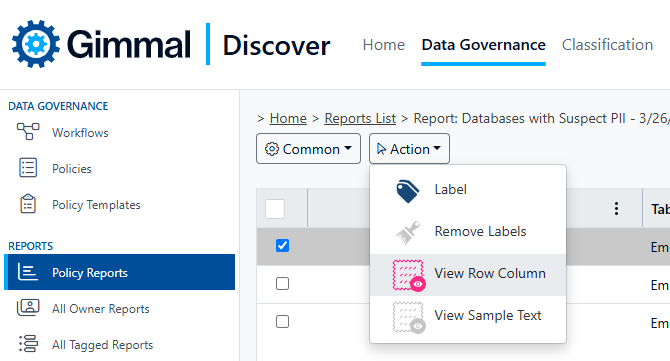Click the Gimmal wordmark text
670x361 pixels.
(x=129, y=44)
